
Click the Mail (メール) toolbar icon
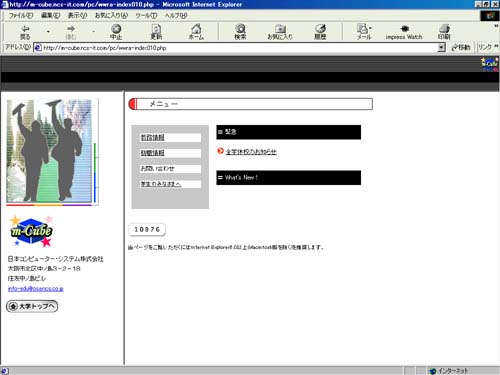click(364, 32)
